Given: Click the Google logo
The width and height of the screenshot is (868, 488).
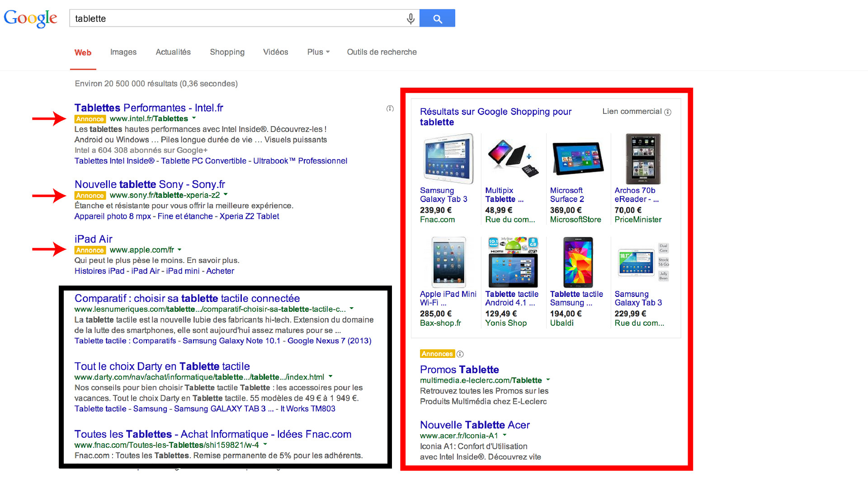Looking at the screenshot, I should pos(30,18).
